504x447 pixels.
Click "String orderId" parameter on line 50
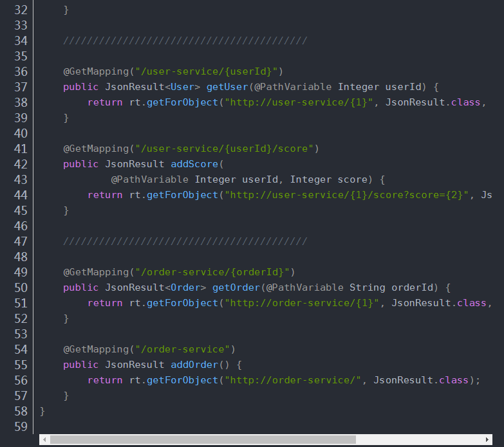391,287
